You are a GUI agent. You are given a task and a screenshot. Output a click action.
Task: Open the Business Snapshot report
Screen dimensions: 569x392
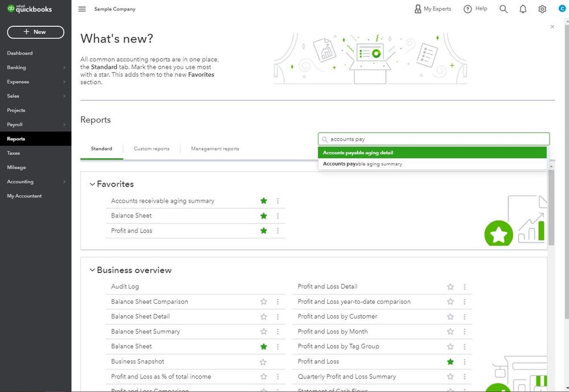click(137, 361)
